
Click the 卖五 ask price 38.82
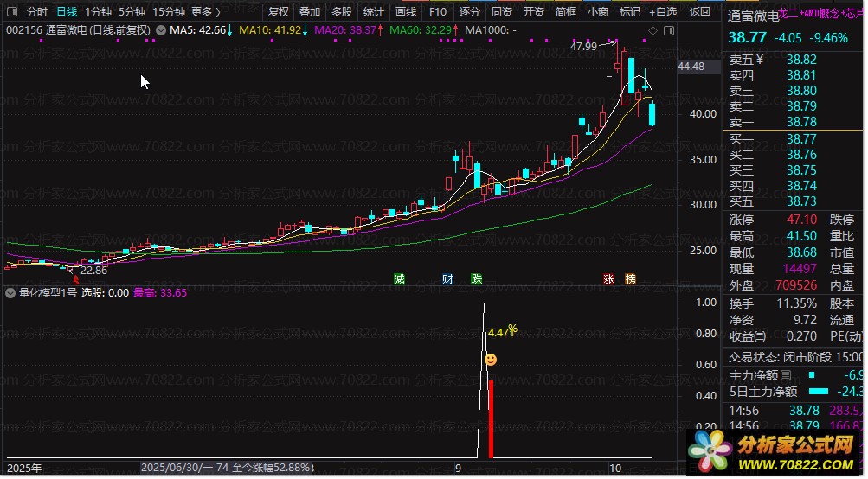coord(801,60)
